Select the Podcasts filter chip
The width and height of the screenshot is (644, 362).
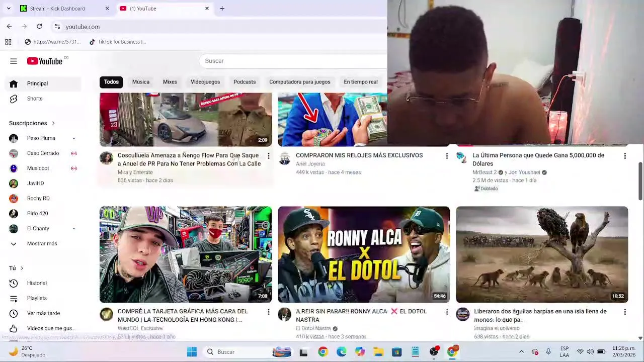[x=245, y=82]
